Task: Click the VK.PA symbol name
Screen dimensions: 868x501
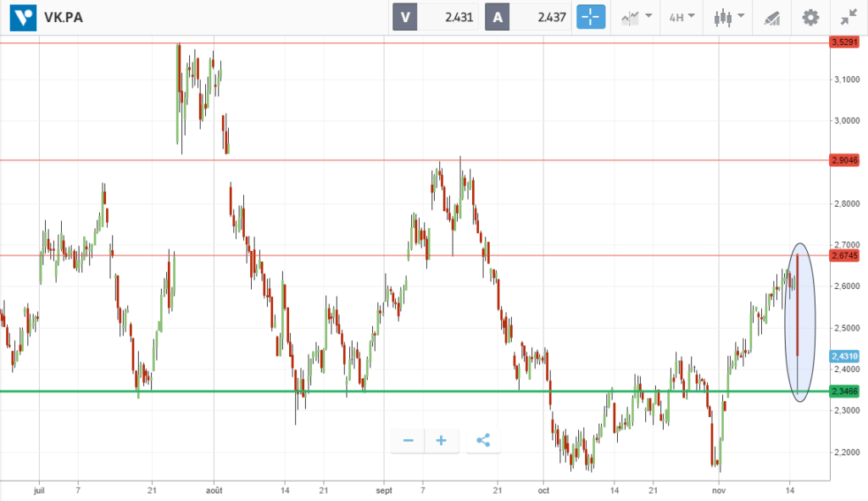Action: coord(64,18)
